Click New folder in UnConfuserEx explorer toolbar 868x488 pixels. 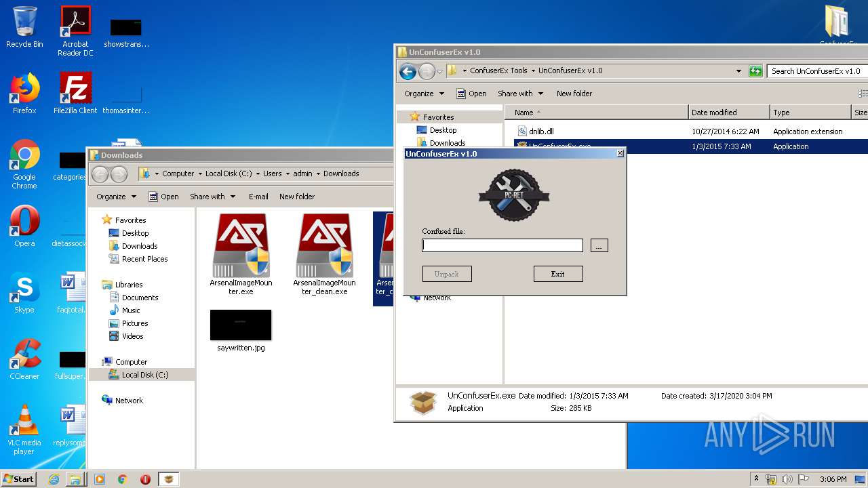pyautogui.click(x=574, y=94)
